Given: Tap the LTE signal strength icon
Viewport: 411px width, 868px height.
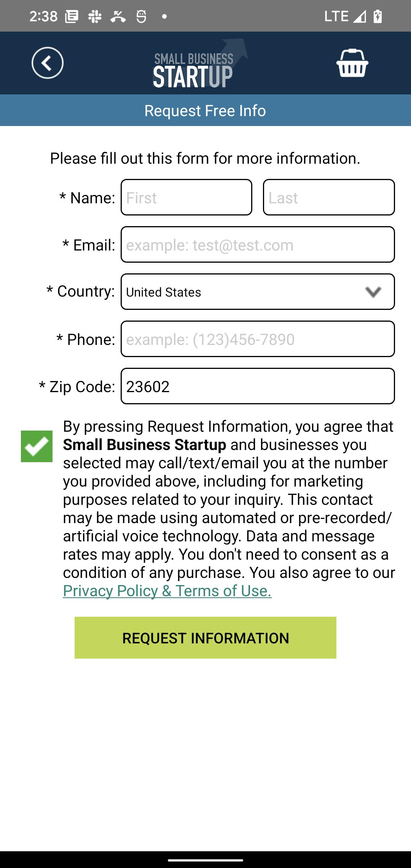Looking at the screenshot, I should 359,16.
